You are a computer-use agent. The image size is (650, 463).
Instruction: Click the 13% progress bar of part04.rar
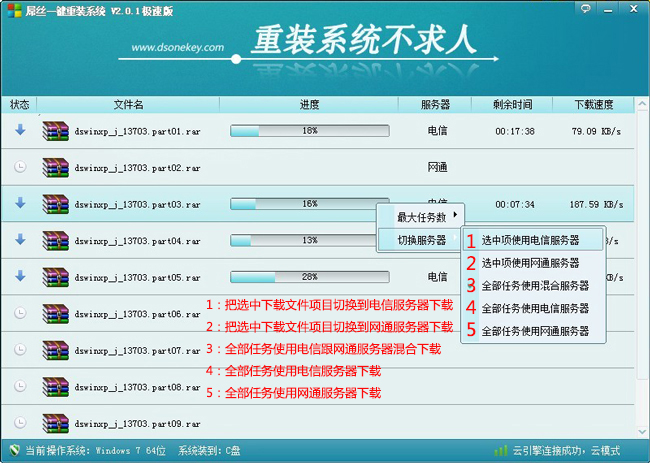click(303, 240)
